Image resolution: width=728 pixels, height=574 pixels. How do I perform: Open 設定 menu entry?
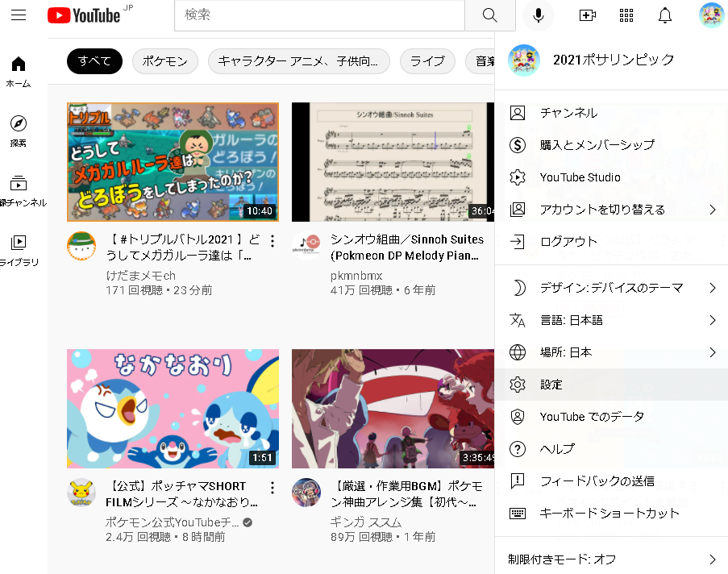click(x=611, y=385)
